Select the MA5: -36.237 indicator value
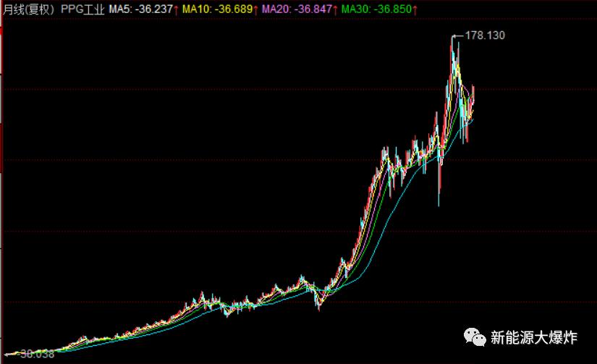 click(141, 9)
